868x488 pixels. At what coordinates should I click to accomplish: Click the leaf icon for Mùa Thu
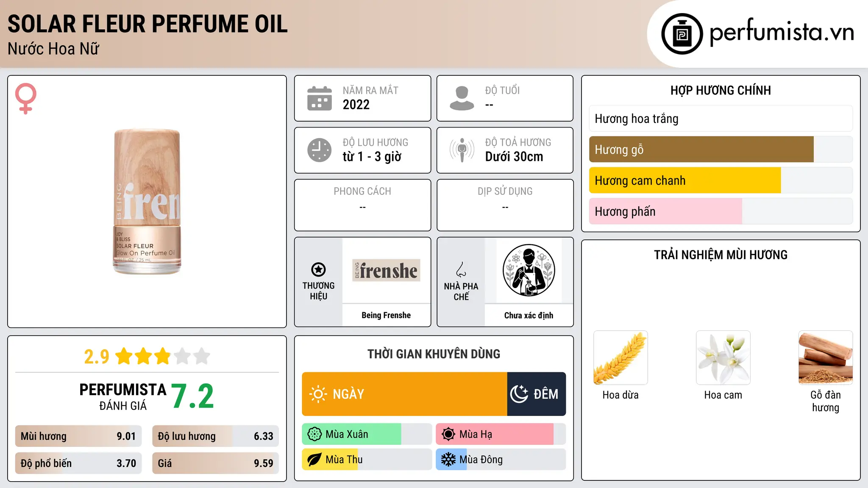point(314,460)
